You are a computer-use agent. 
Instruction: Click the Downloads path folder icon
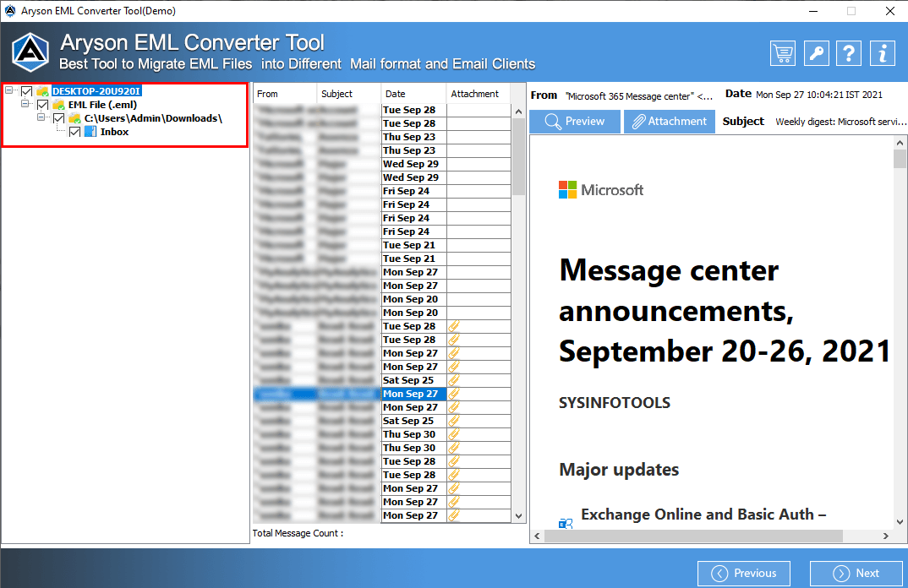tap(74, 118)
